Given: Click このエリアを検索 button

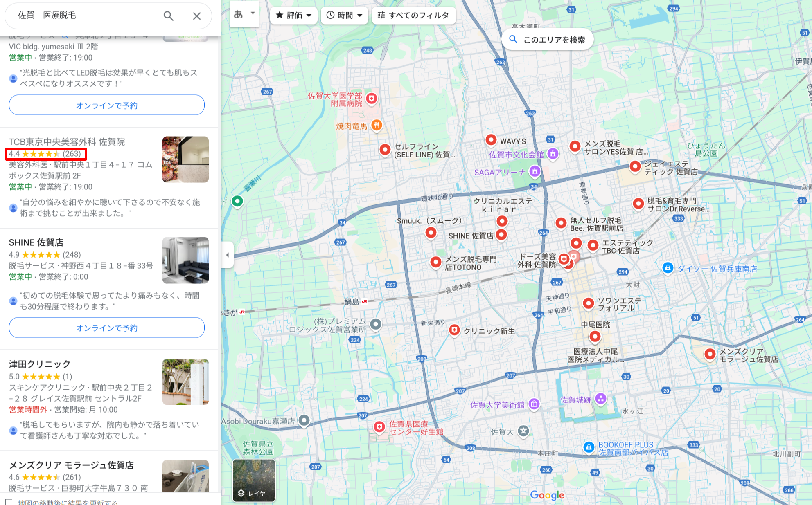Looking at the screenshot, I should tap(547, 40).
